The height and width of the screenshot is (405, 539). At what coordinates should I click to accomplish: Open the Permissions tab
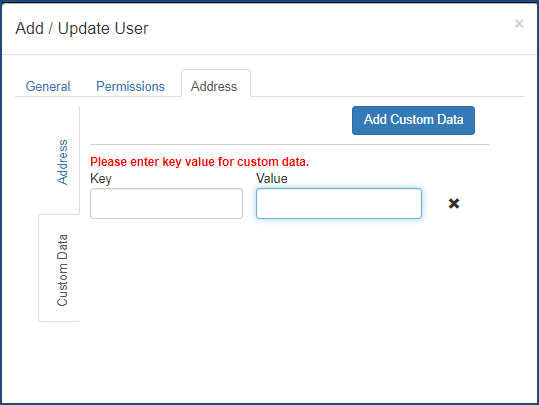pyautogui.click(x=130, y=86)
